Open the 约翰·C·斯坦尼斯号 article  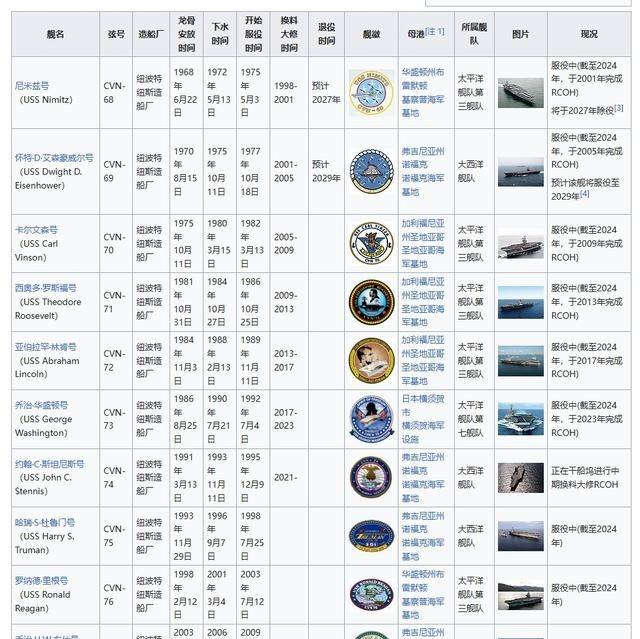50,464
